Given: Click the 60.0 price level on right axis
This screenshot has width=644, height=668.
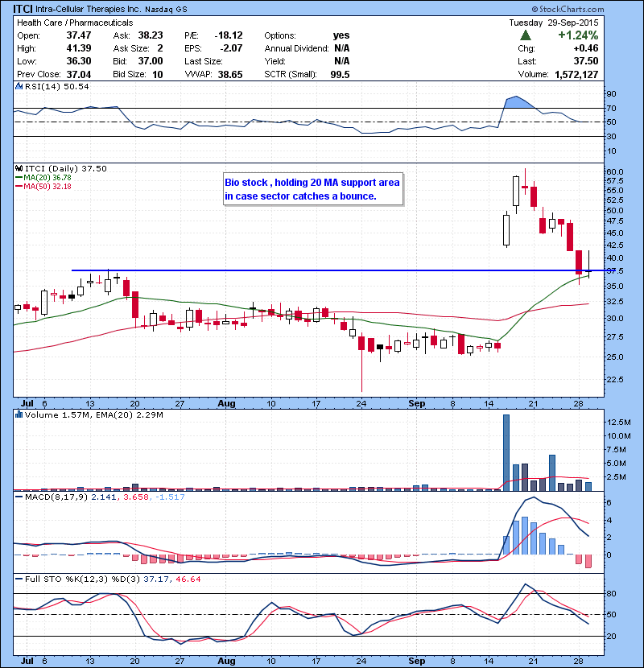Looking at the screenshot, I should pyautogui.click(x=614, y=171).
